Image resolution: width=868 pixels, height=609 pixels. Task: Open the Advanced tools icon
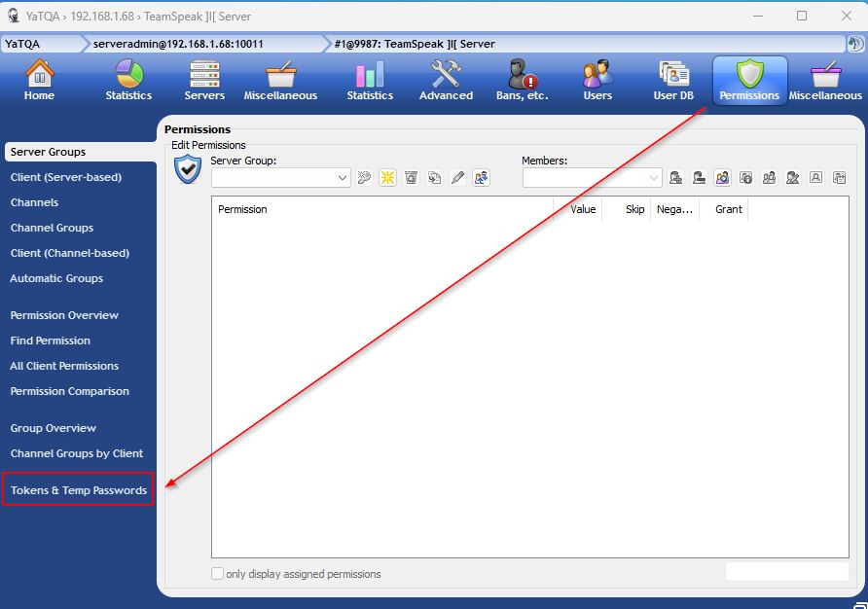click(446, 80)
